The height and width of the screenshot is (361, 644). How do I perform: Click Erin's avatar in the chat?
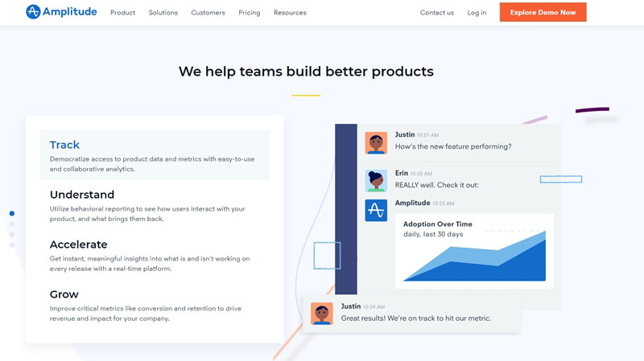click(x=376, y=181)
